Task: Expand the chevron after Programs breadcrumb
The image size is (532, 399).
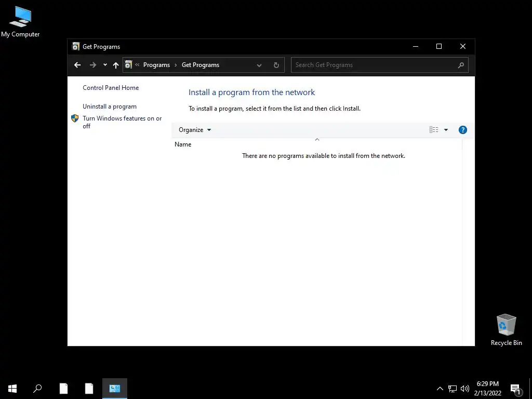Action: click(x=176, y=65)
